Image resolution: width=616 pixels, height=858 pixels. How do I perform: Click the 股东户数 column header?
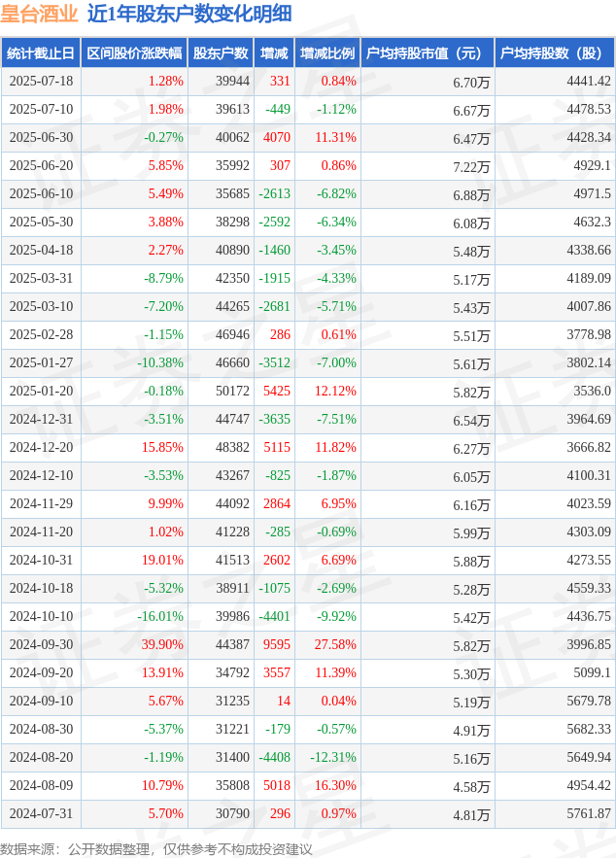(x=221, y=53)
